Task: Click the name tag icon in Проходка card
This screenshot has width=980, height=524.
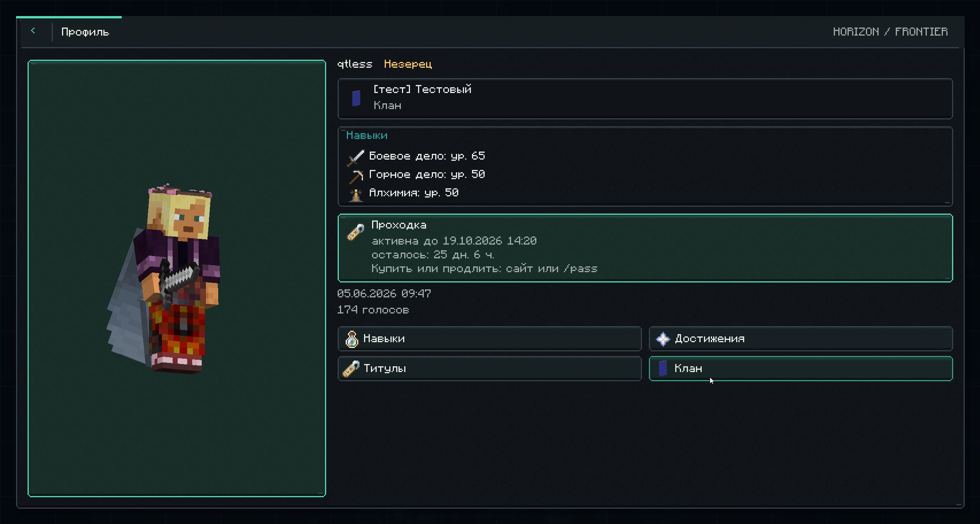Action: click(x=355, y=232)
